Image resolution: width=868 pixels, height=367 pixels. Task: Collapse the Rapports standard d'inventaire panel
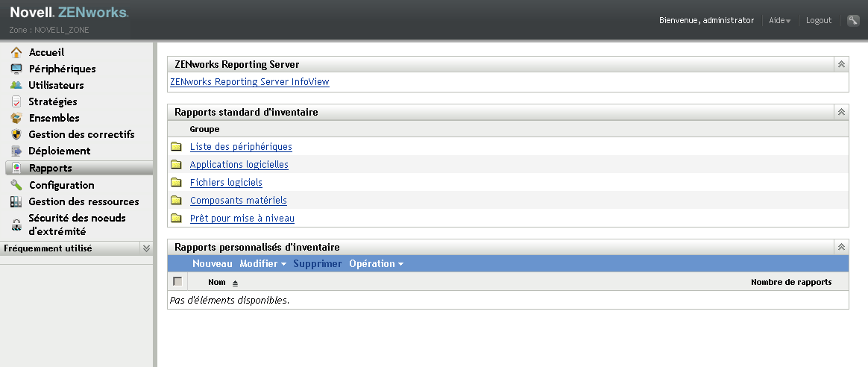tap(841, 113)
